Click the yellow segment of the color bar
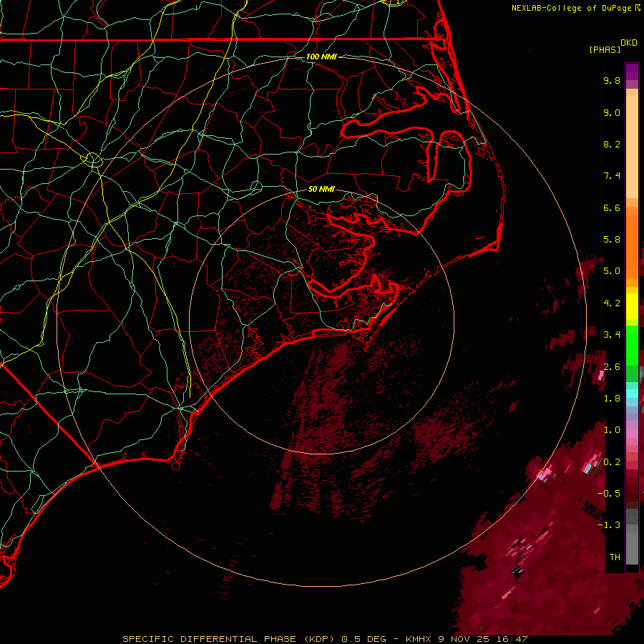This screenshot has height=644, width=644. point(632,306)
